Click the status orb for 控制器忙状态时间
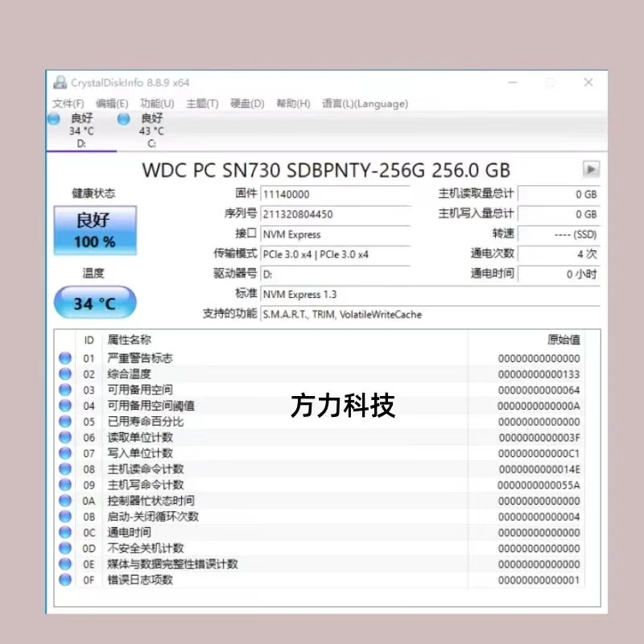This screenshot has width=644, height=644. point(65,501)
